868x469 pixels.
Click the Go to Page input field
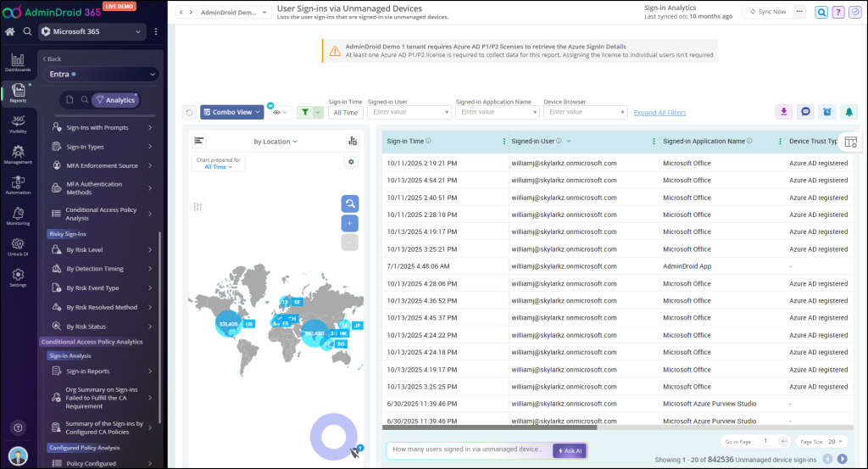tap(766, 441)
